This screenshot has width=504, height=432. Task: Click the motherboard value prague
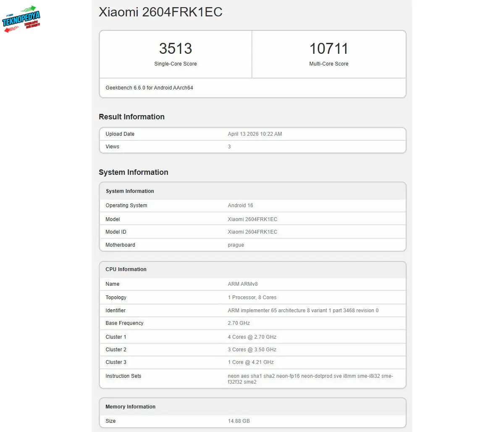[236, 245]
